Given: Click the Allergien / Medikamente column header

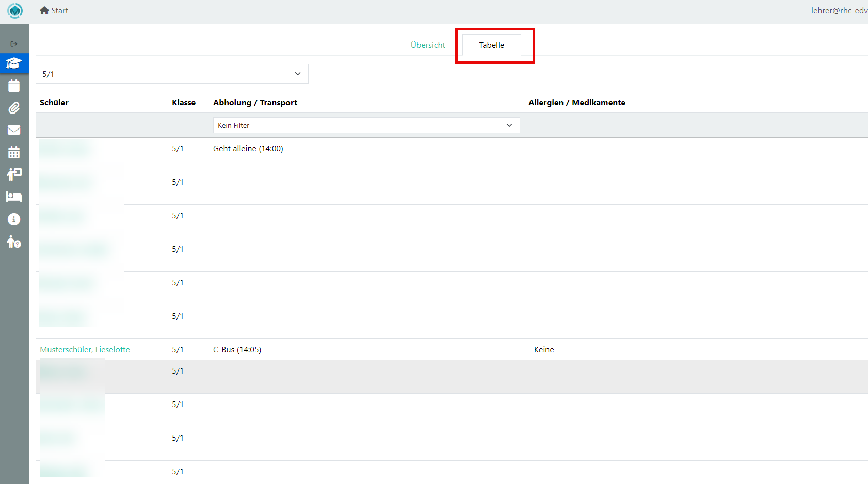Looking at the screenshot, I should click(577, 102).
